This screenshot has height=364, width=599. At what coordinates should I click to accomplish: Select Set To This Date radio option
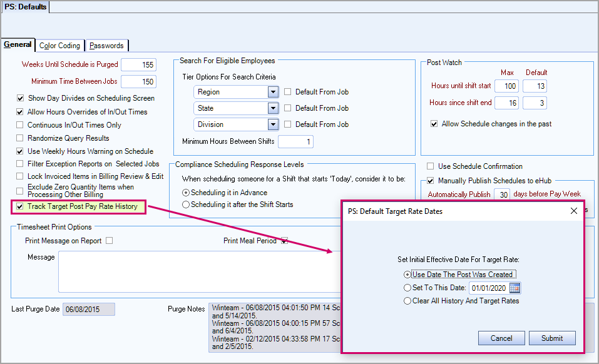point(408,288)
